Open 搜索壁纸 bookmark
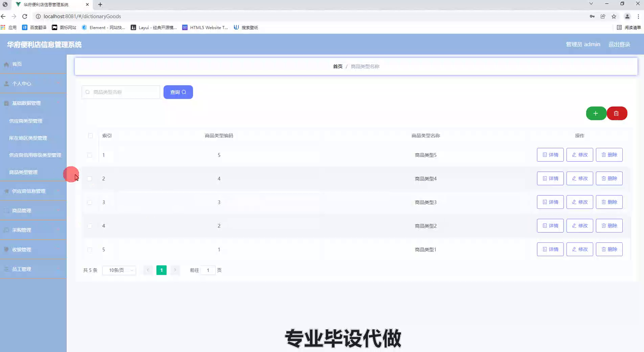This screenshot has height=352, width=644. pos(246,27)
